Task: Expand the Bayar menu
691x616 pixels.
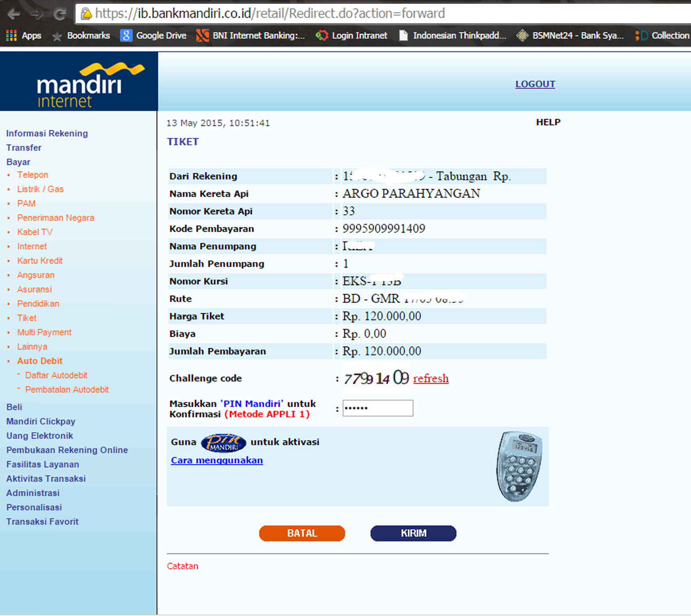Action: (x=18, y=162)
